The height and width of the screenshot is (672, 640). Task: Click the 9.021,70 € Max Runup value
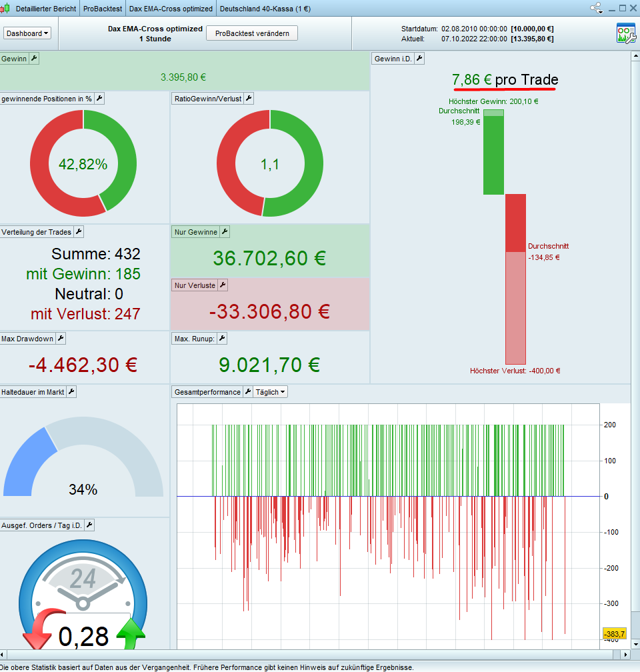point(269,365)
